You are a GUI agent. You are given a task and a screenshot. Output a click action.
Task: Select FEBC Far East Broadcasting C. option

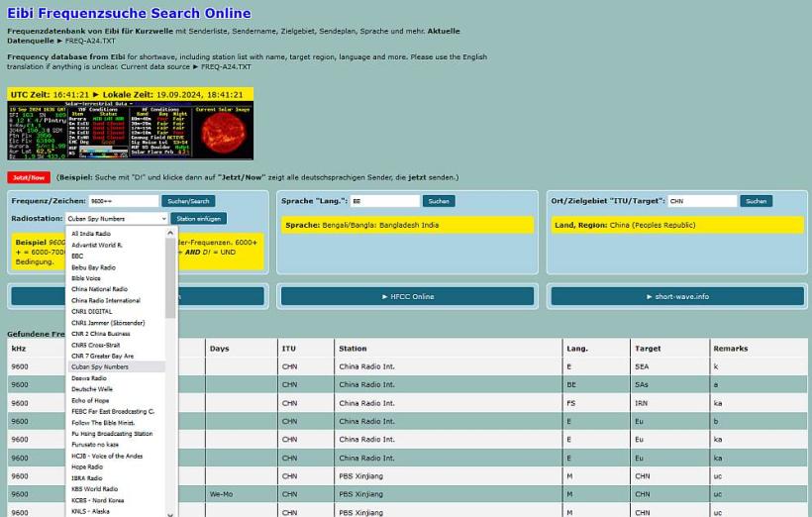(x=117, y=411)
